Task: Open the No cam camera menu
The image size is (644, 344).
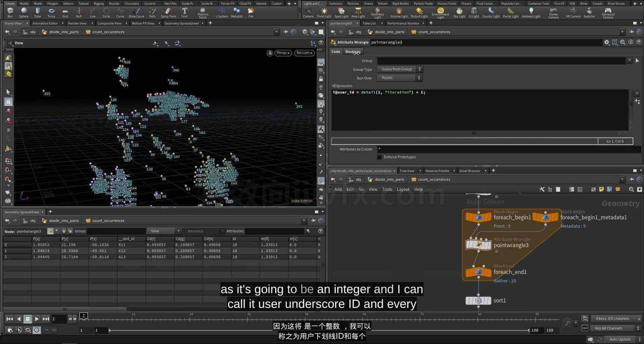Action: point(304,53)
